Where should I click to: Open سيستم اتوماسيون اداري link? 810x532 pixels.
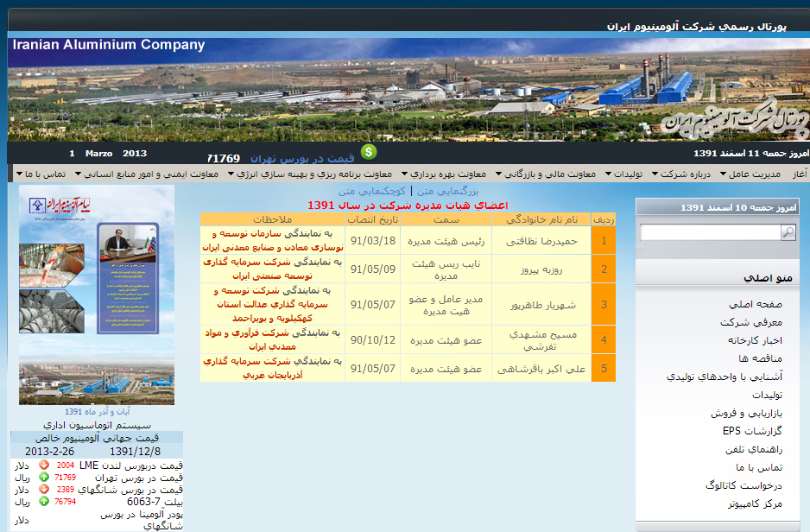tap(97, 425)
